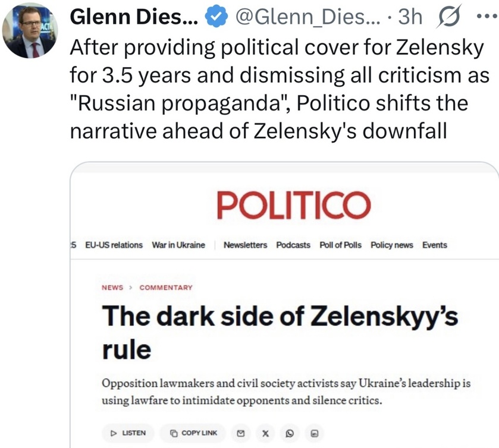The width and height of the screenshot is (499, 448).
Task: Open the EU-US relations nav item
Action: pyautogui.click(x=114, y=245)
